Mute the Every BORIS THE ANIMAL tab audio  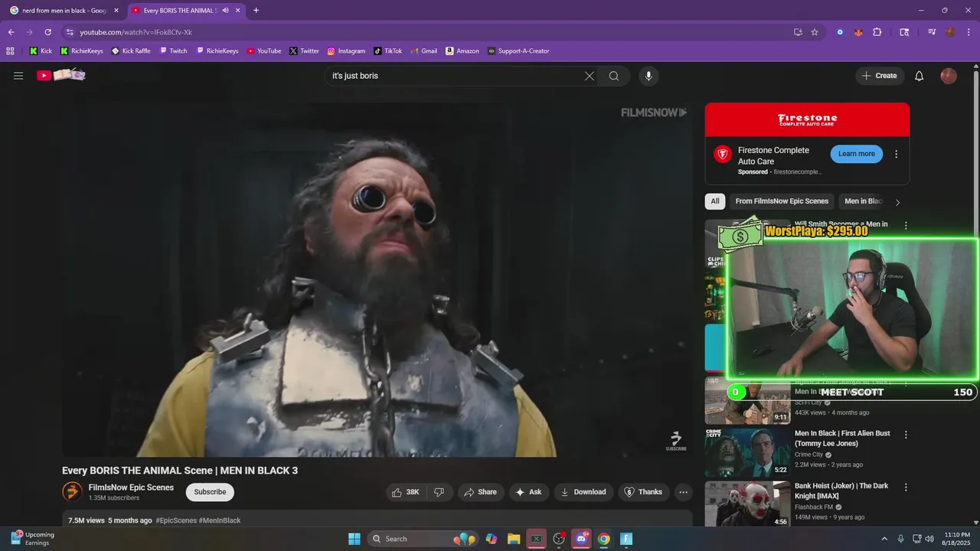[x=225, y=11]
